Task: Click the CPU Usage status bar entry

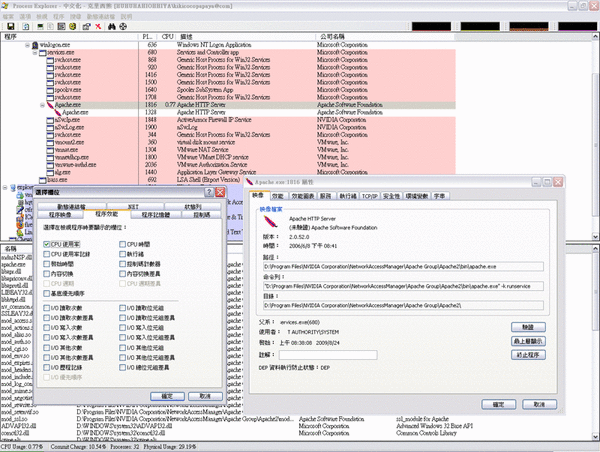Action: (x=22, y=447)
